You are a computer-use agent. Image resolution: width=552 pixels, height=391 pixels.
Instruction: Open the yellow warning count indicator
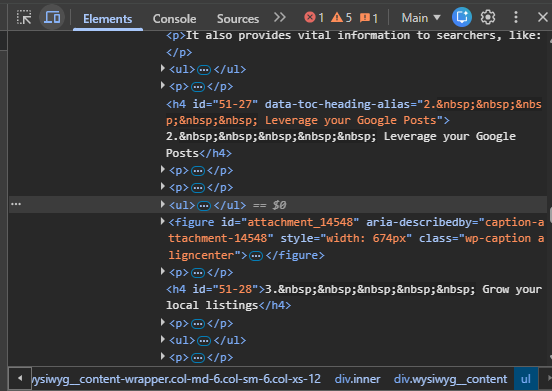click(341, 17)
